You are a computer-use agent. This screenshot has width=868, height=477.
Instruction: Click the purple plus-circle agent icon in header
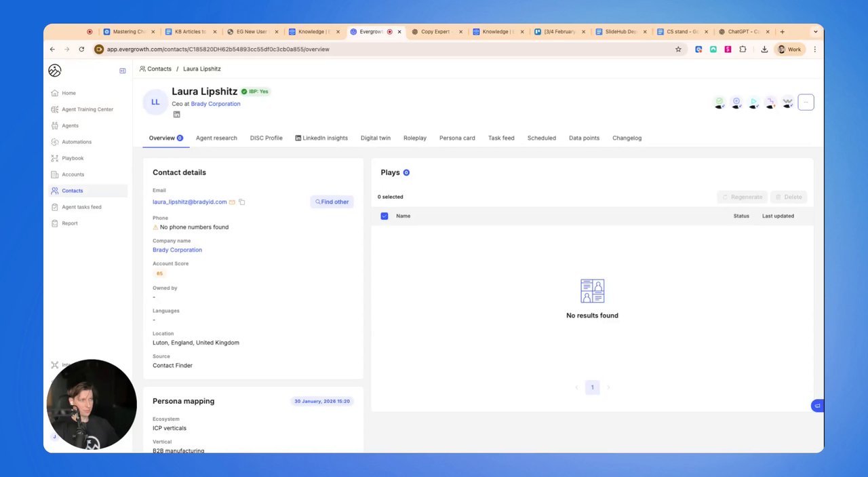736,102
